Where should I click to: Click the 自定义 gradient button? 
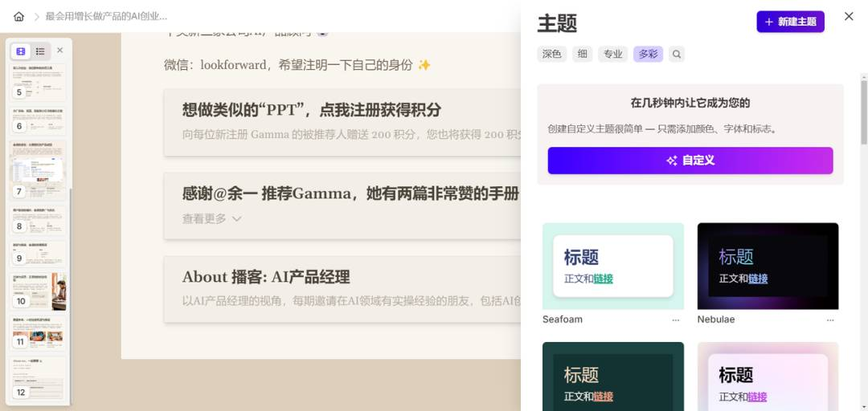[x=690, y=161]
